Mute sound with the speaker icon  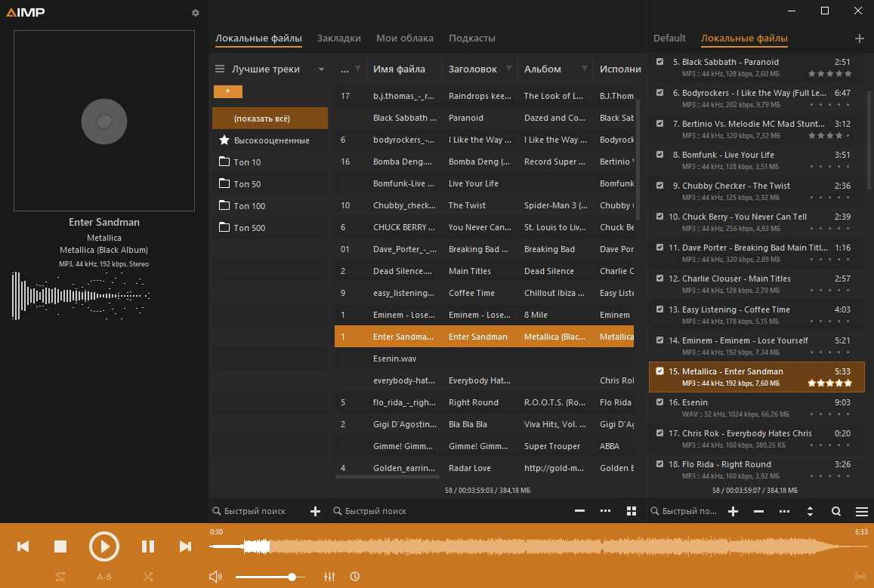tap(215, 577)
